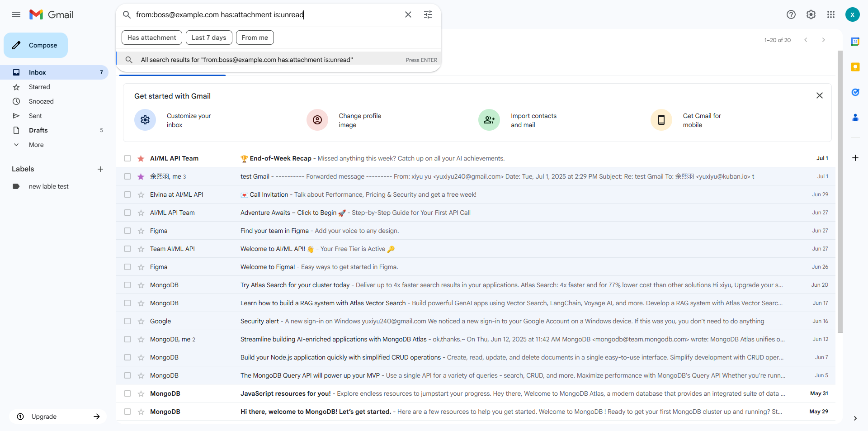Check the Adventure Awaits email checkbox

127,213
